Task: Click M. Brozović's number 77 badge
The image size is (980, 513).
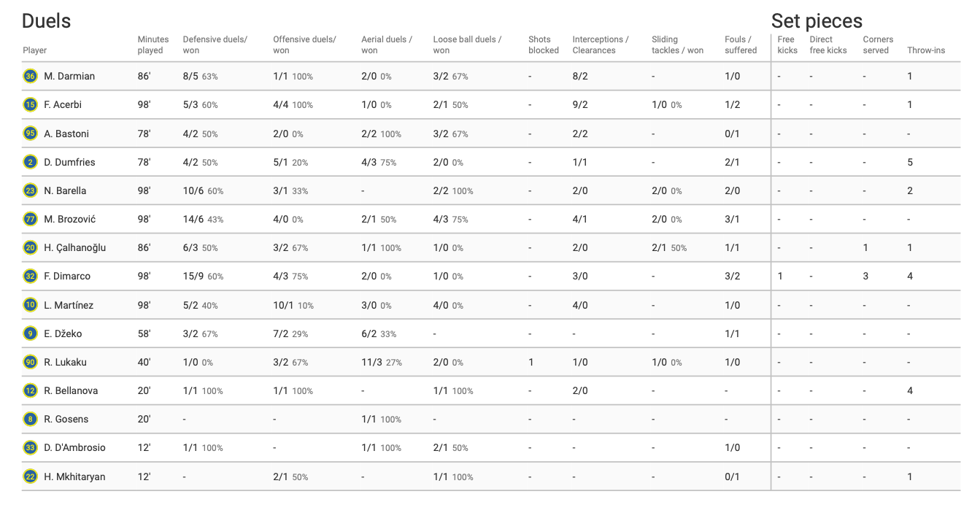Action: click(30, 219)
